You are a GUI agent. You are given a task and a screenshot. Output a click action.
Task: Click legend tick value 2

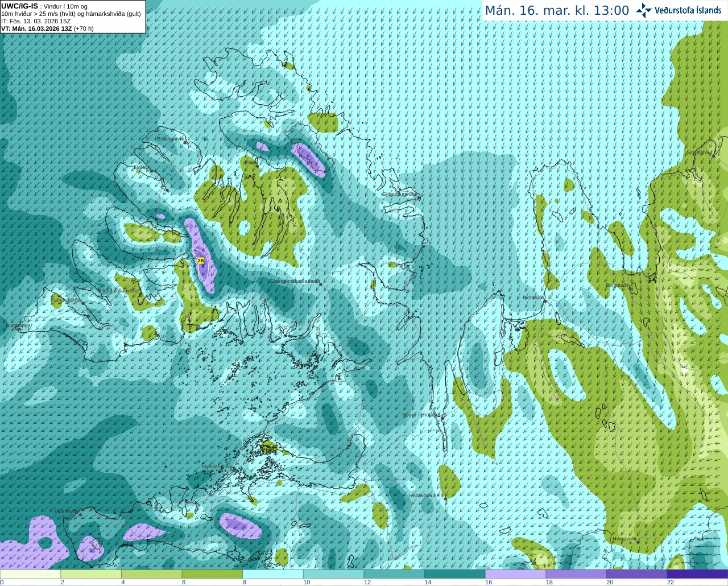pyautogui.click(x=62, y=582)
